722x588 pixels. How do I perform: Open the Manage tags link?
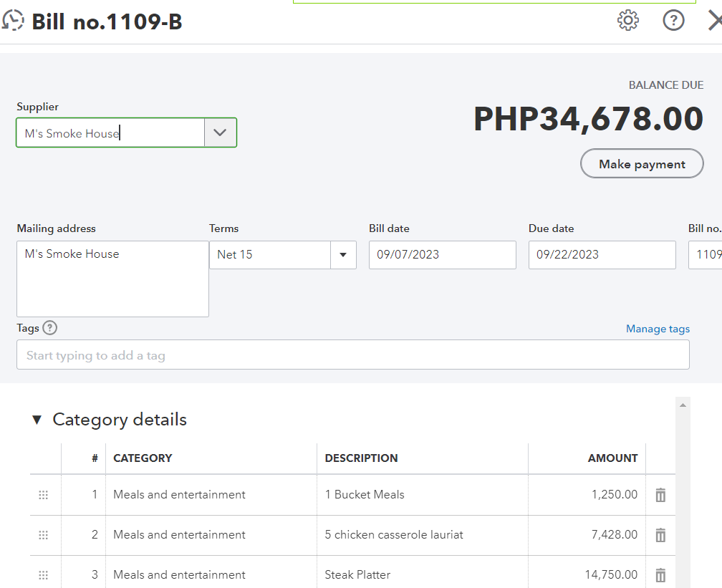click(x=658, y=329)
